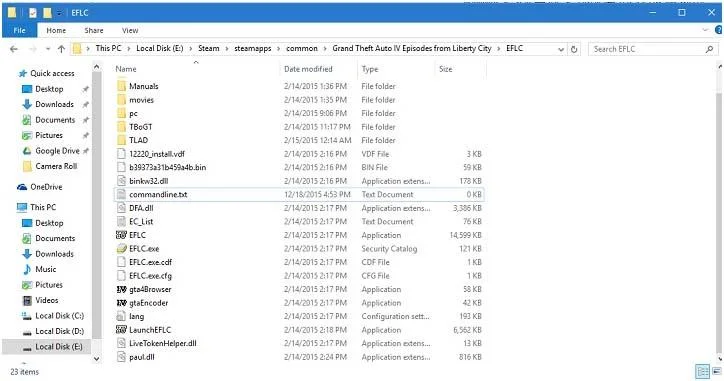Open address bar history dropdown

coord(561,49)
